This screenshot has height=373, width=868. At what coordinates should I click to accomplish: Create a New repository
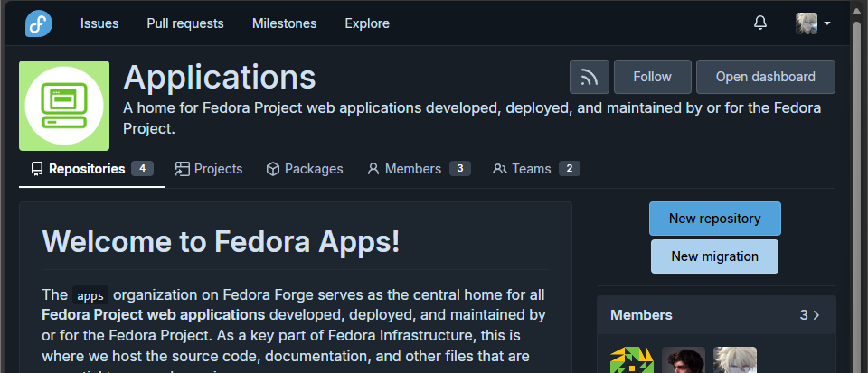coord(714,219)
